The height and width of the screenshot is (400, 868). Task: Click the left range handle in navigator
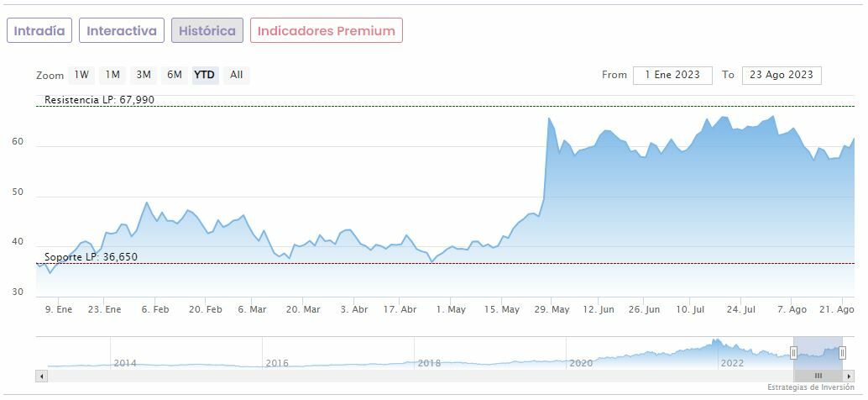click(x=793, y=353)
